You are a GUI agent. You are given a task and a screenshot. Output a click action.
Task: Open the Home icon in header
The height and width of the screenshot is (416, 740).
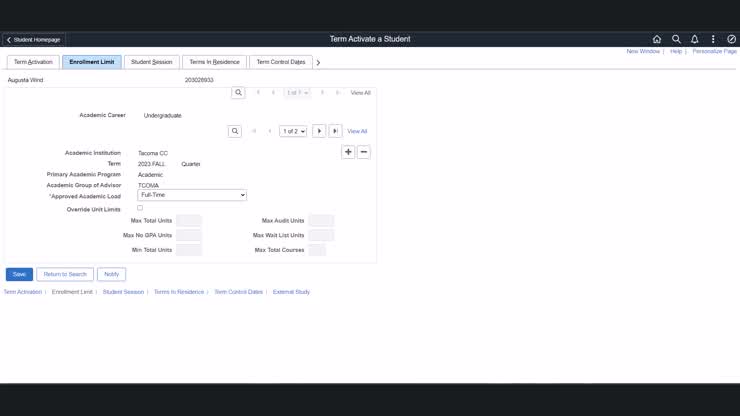[657, 39]
